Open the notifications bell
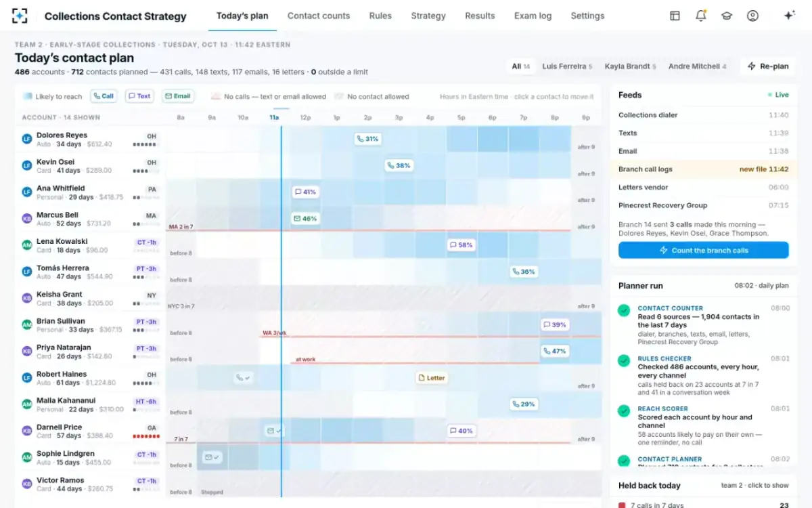This screenshot has height=508, width=812. tap(701, 16)
